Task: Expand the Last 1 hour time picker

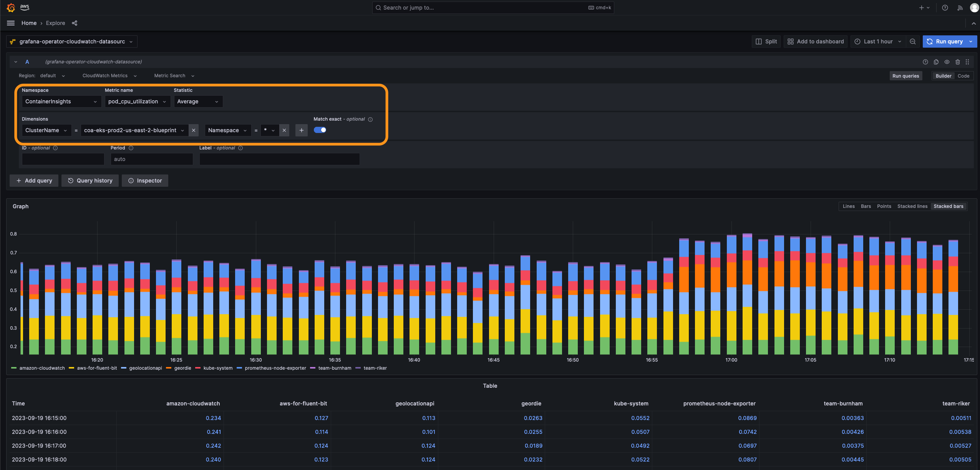Action: 878,42
